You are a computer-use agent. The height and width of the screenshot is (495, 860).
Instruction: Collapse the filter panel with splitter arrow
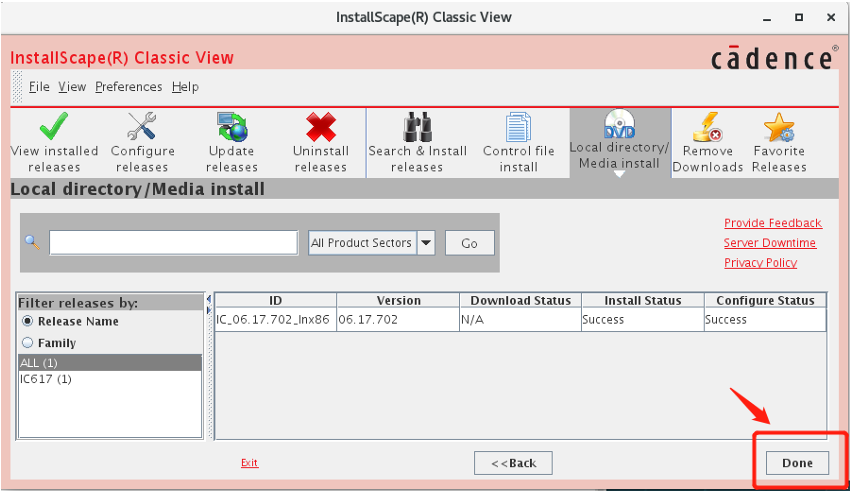(209, 299)
